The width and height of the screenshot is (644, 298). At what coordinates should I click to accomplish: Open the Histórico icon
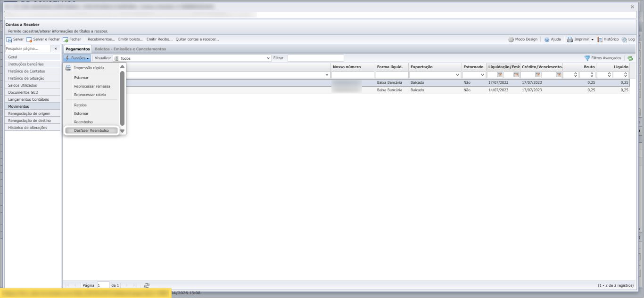600,40
